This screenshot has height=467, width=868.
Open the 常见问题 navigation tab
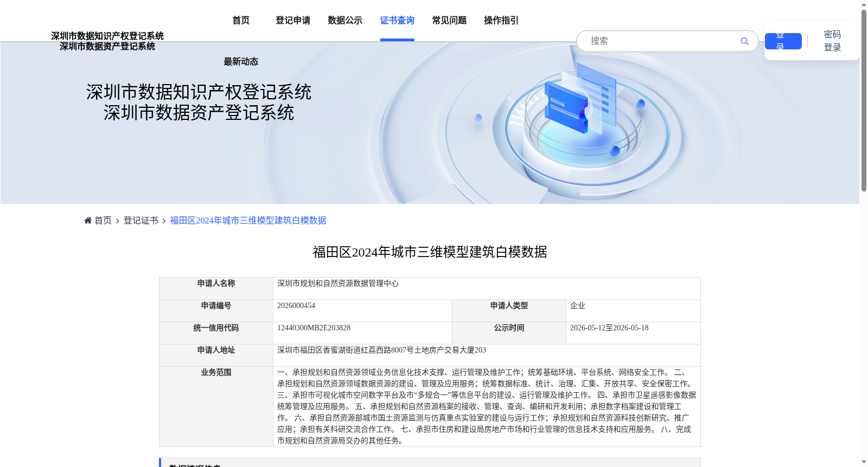click(449, 21)
